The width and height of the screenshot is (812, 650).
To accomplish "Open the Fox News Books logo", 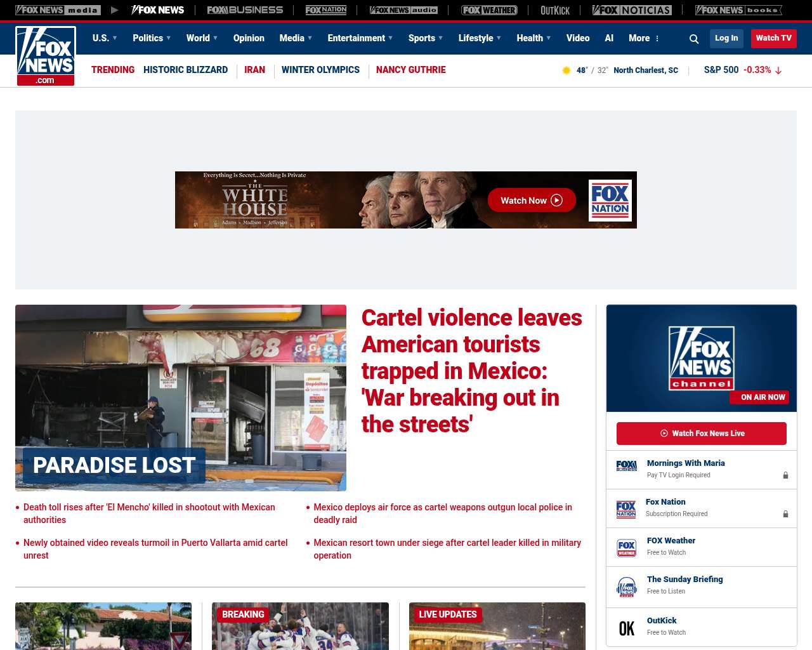I will point(738,10).
